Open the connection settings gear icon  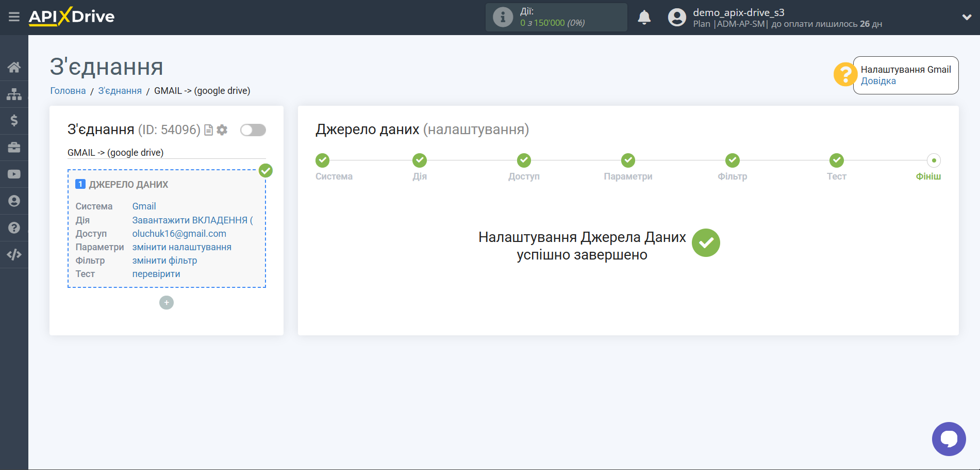[x=222, y=130]
